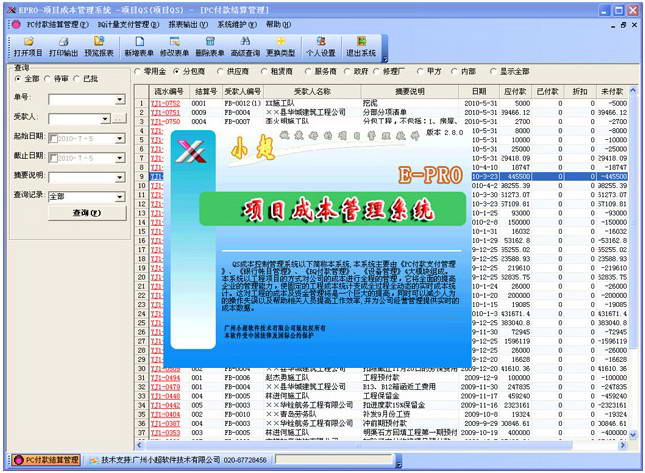645x473 pixels.
Task: Expand the 受款人 payee dropdown arrow
Action: [x=105, y=119]
